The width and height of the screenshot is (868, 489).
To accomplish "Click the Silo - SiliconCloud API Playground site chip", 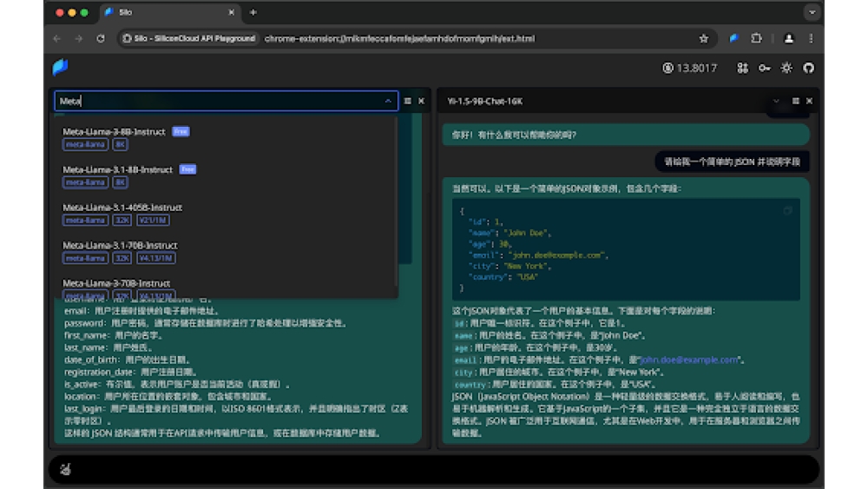I will click(189, 38).
